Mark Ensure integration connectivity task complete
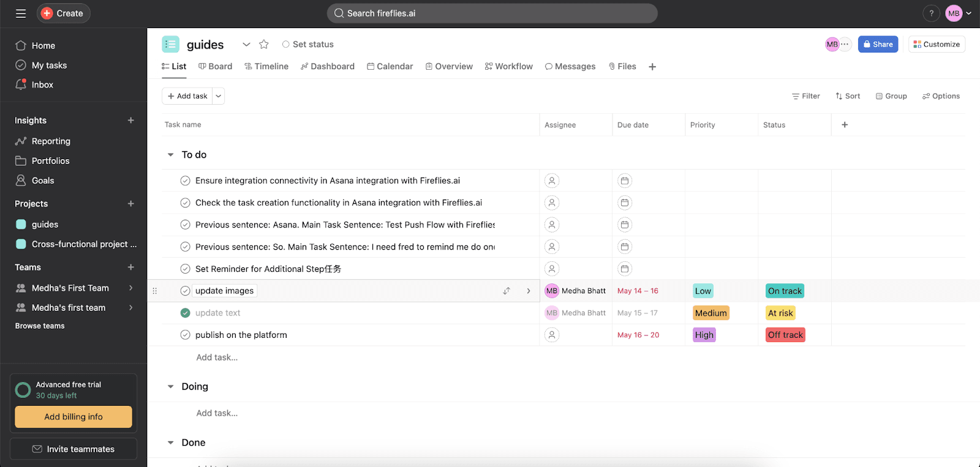 (186, 181)
